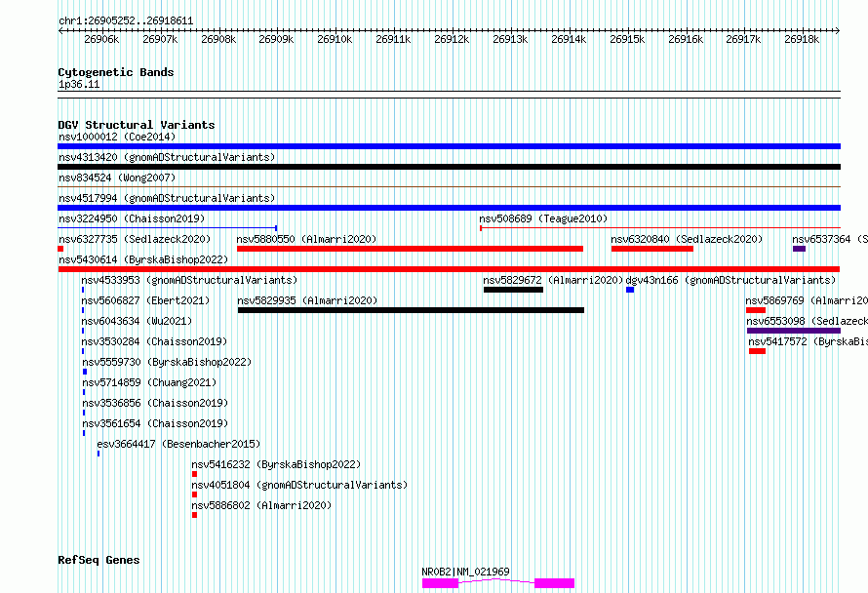The image size is (868, 593).
Task: Click the Cytogenetic Bands track title
Action: pyautogui.click(x=116, y=72)
